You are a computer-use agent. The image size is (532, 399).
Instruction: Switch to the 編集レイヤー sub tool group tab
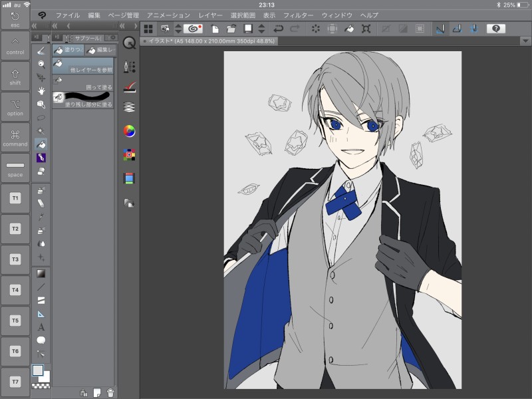101,50
